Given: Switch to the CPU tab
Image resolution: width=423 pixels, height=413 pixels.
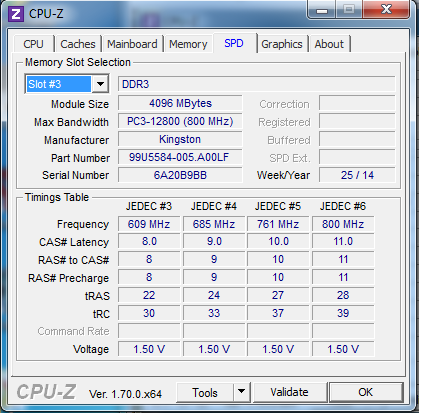Looking at the screenshot, I should tap(33, 44).
